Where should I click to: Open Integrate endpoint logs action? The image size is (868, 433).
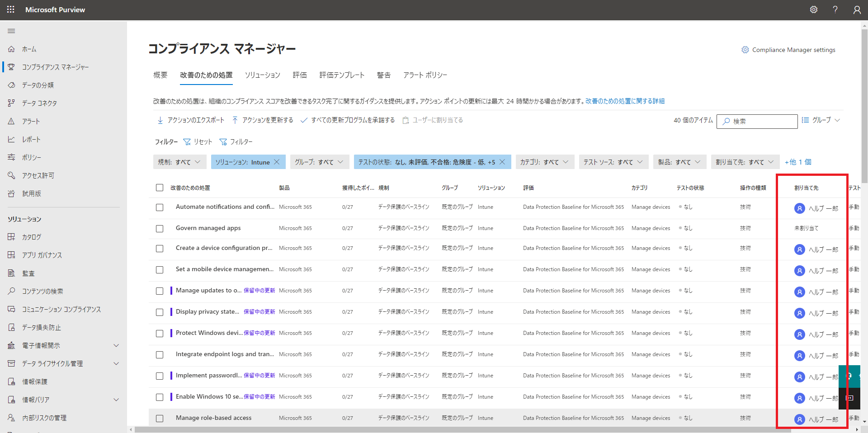pyautogui.click(x=225, y=354)
